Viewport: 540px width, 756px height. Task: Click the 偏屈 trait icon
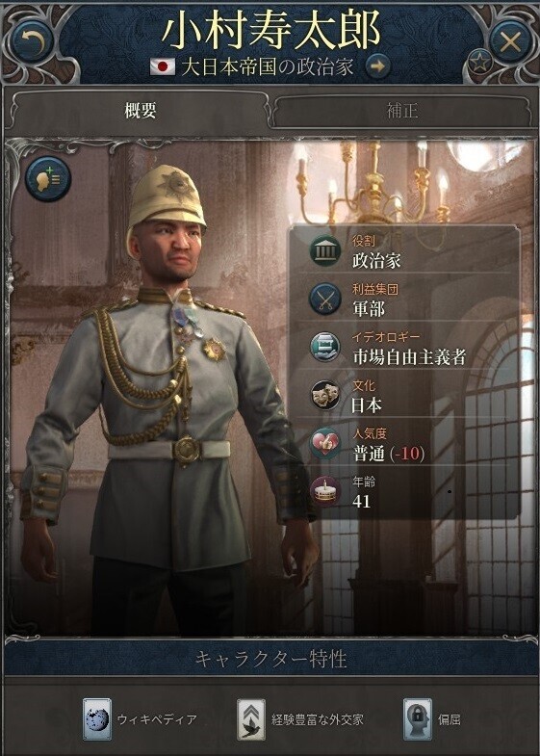(x=417, y=719)
